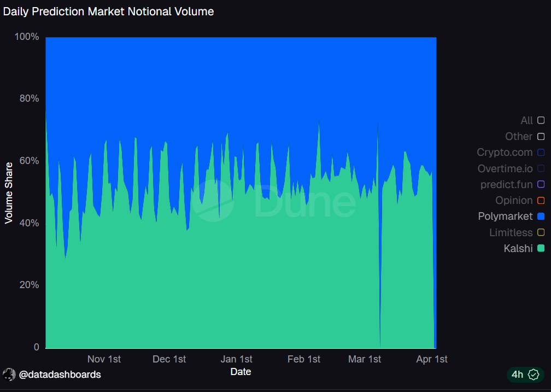The width and height of the screenshot is (551, 392).
Task: Click the 'Dec 1st' axis label
Action: 169,359
